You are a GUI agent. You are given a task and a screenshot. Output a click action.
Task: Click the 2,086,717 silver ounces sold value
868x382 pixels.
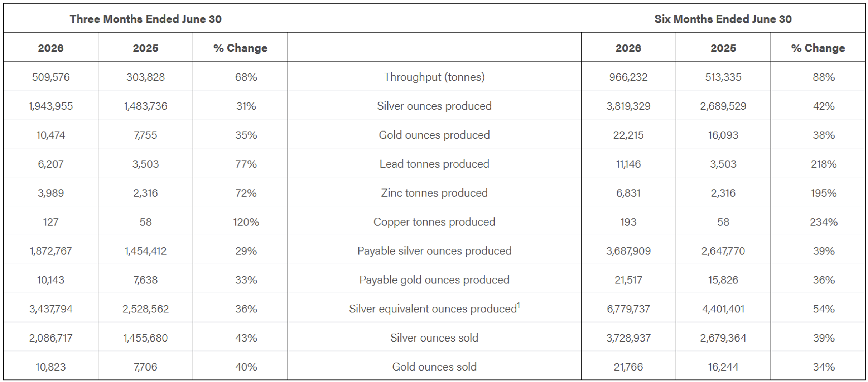coord(51,338)
